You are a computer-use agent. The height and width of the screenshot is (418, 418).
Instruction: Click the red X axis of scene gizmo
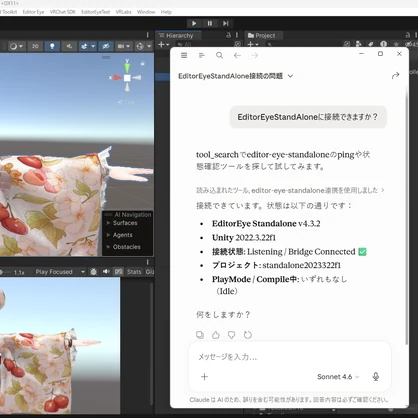[x=116, y=78]
